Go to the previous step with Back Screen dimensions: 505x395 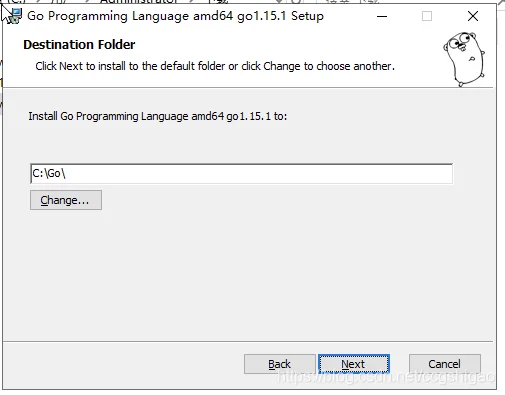tap(280, 364)
